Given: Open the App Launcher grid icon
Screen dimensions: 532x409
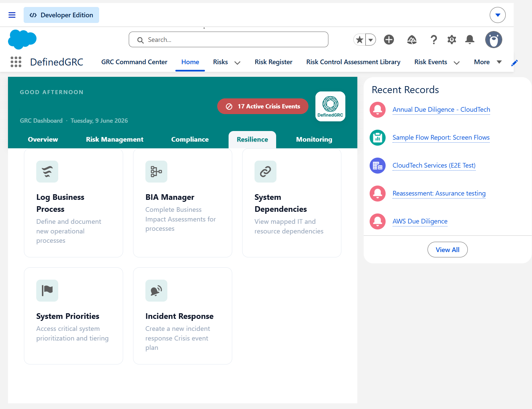Looking at the screenshot, I should (16, 62).
